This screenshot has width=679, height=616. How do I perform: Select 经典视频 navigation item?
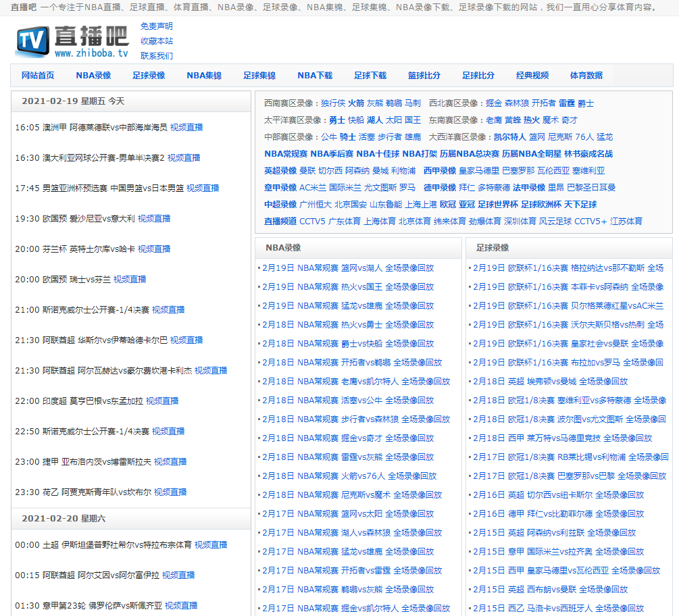pyautogui.click(x=532, y=76)
